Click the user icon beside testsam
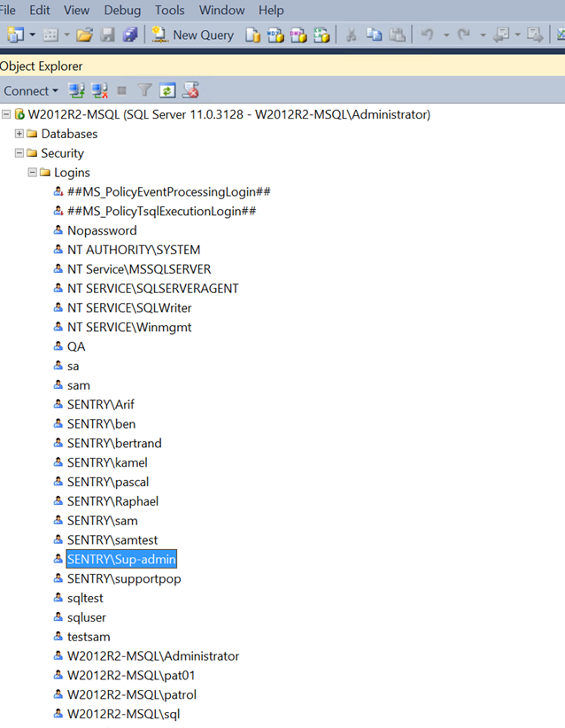 tap(58, 636)
